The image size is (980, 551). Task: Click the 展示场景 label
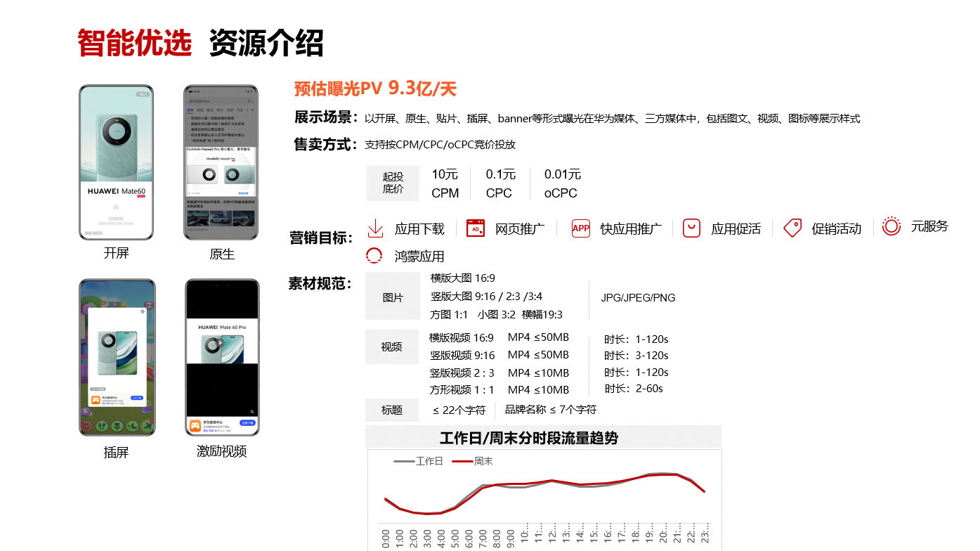(327, 117)
